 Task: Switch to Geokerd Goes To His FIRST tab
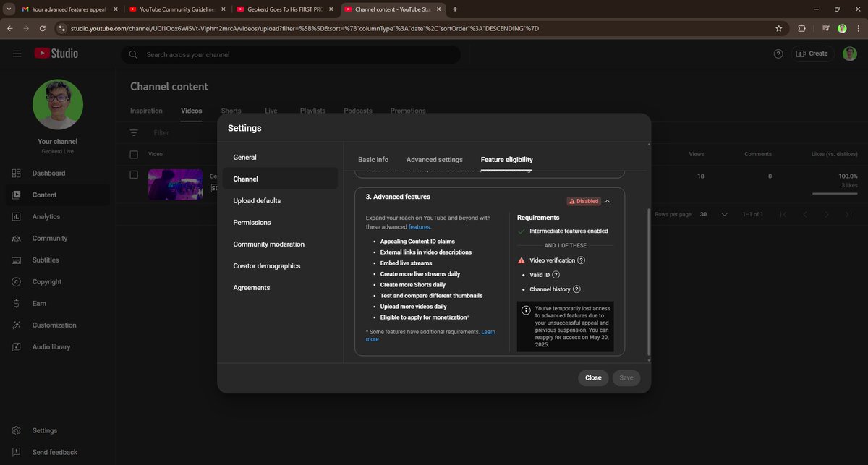284,9
